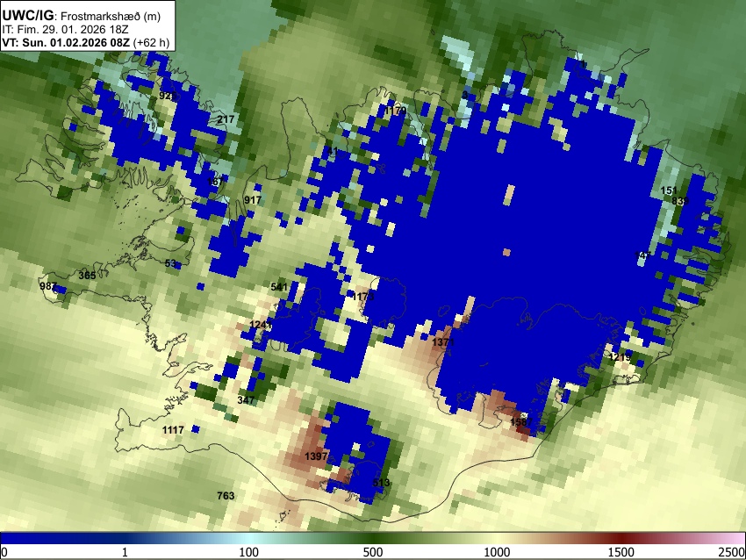This screenshot has width=746, height=560.
Task: Click the map value '917'
Action: (x=253, y=200)
